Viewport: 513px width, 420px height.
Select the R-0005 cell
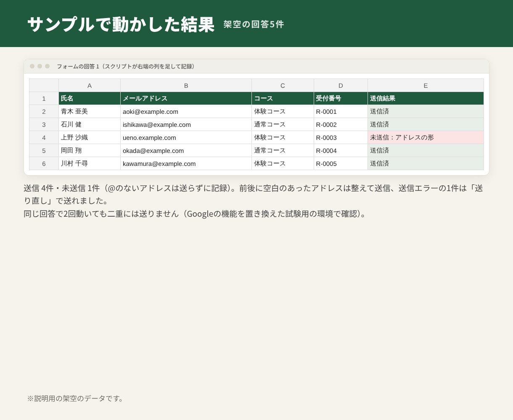pos(341,163)
